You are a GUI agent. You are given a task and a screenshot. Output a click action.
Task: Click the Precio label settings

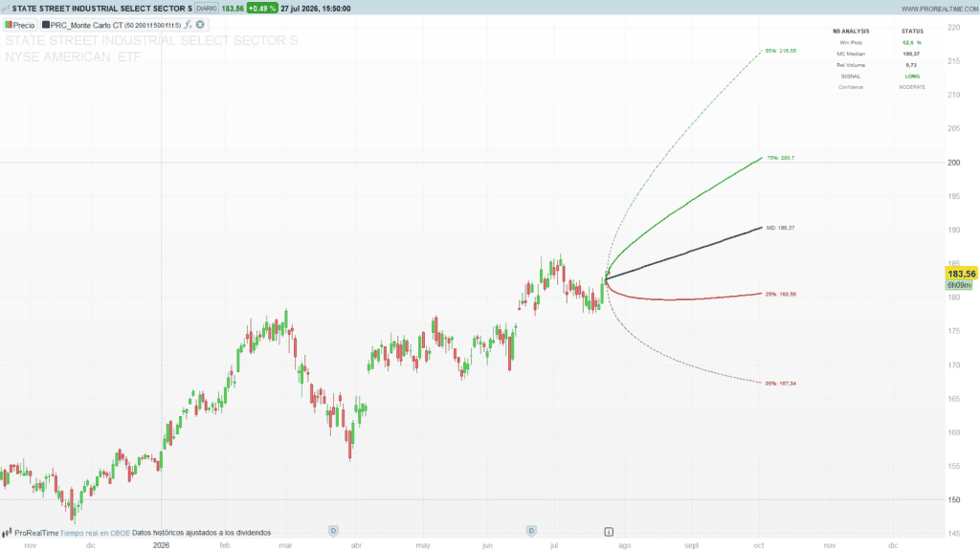click(x=24, y=25)
